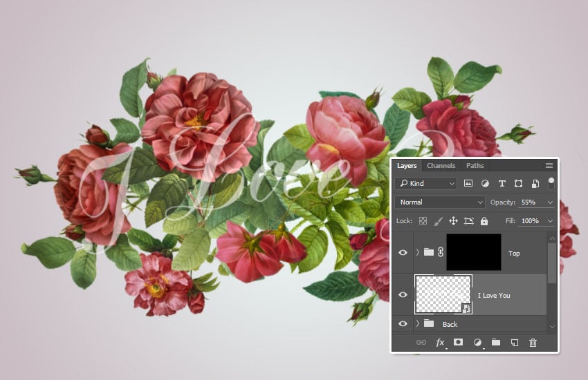Hide the Back group layer
Screen dimensions: 588x380
tap(403, 323)
